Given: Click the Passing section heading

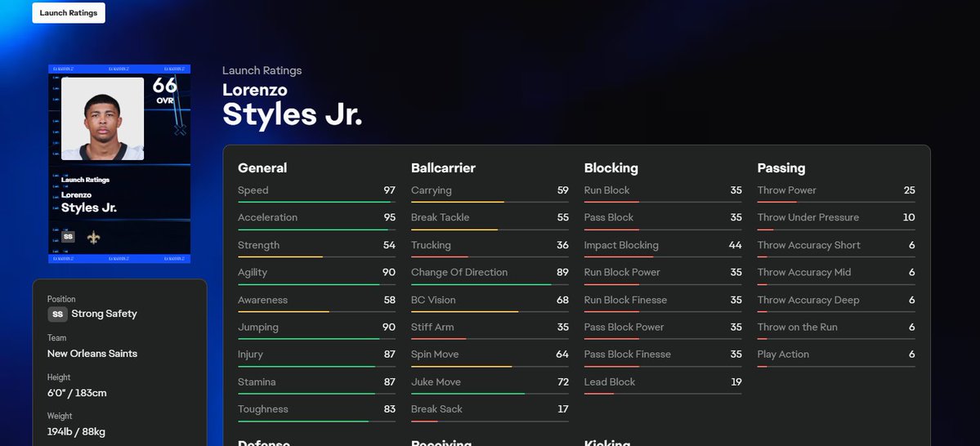Looking at the screenshot, I should click(781, 168).
